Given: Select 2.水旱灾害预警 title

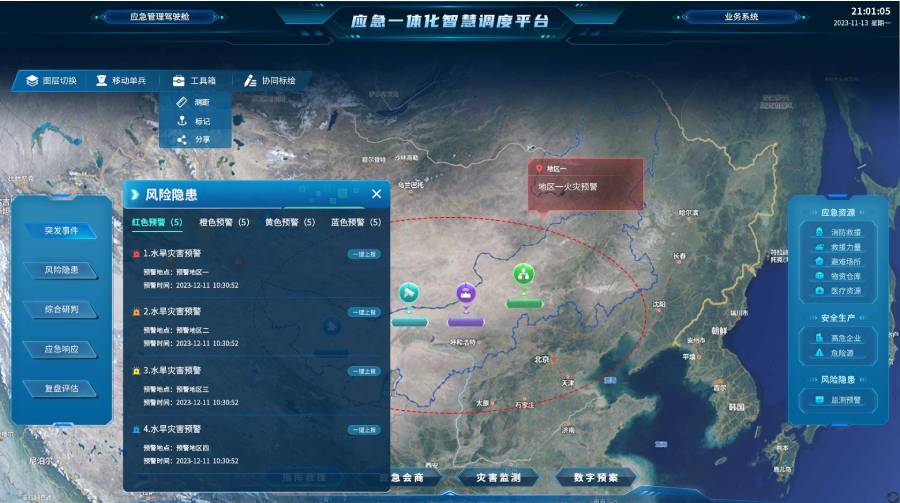Looking at the screenshot, I should [172, 312].
